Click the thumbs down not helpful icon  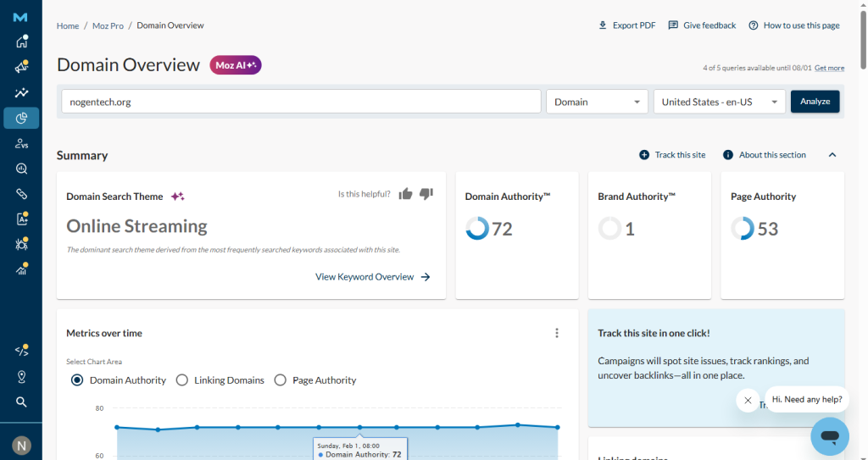(x=426, y=194)
